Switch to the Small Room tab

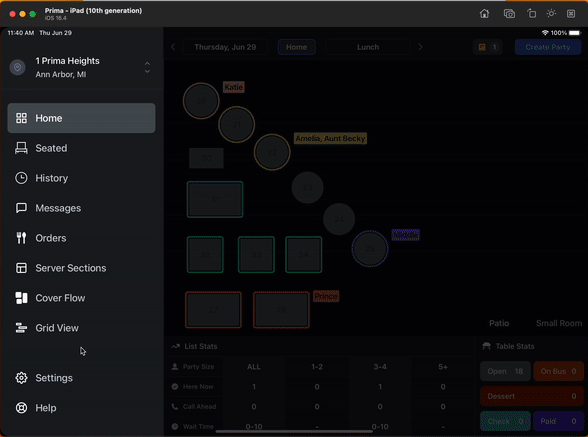click(x=559, y=323)
